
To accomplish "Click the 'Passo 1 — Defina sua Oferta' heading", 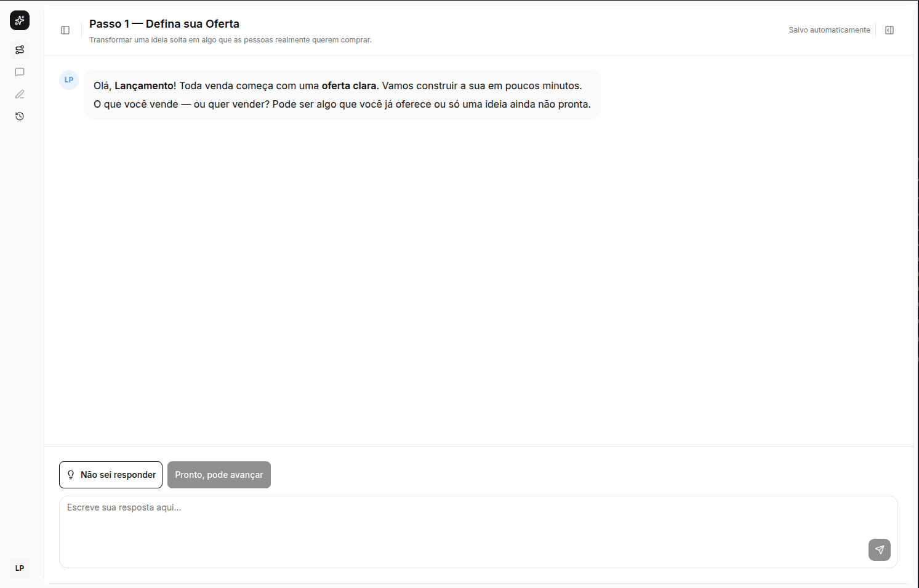I will click(x=164, y=24).
